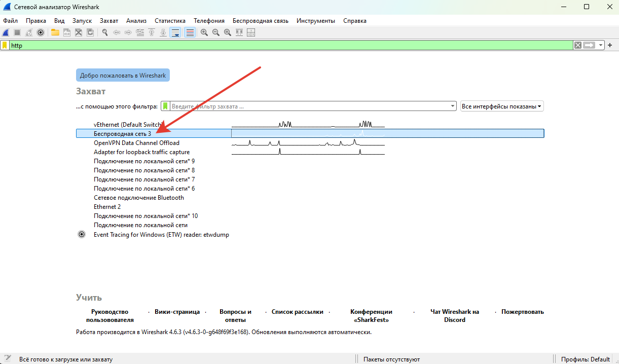Viewport: 619px width, 364px height.
Task: Click the capture filter input field
Action: tap(309, 106)
